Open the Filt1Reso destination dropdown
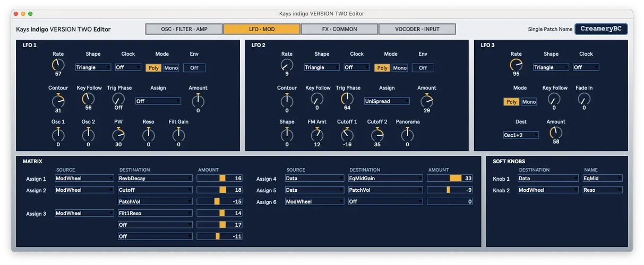The height and width of the screenshot is (265, 644). pyautogui.click(x=155, y=213)
